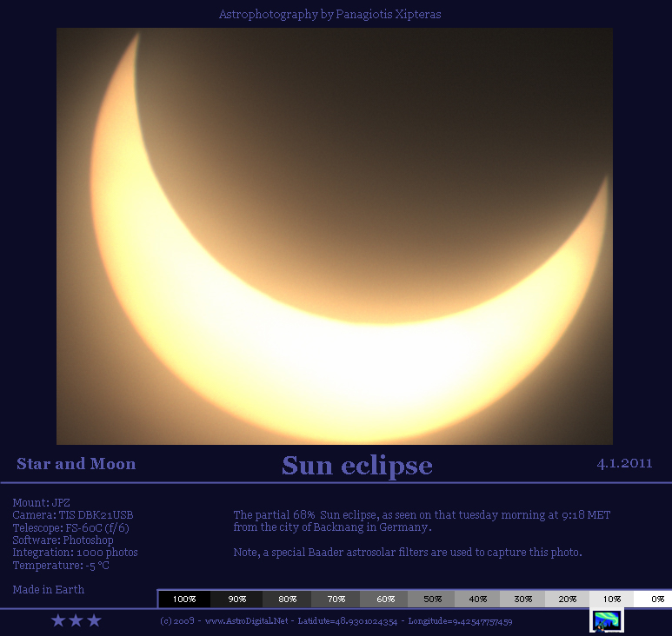Viewport: 672px width, 636px height.
Task: Click 'Astrophotography by Panagiotis Xipteras' header
Action: [336, 15]
